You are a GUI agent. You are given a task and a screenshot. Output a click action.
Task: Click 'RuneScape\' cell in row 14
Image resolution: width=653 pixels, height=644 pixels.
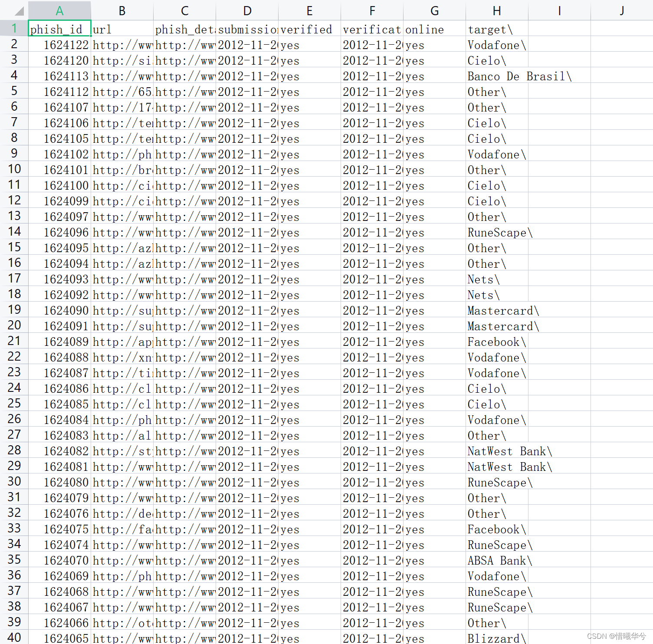click(497, 231)
